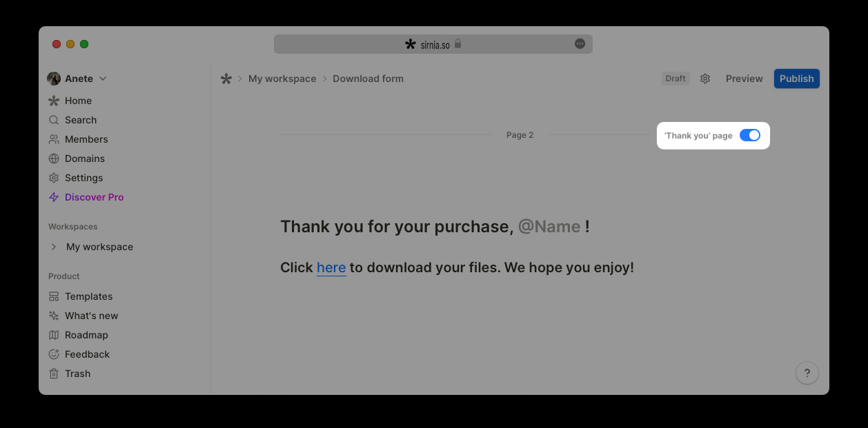This screenshot has width=868, height=428.
Task: Click the Preview button
Action: (744, 79)
